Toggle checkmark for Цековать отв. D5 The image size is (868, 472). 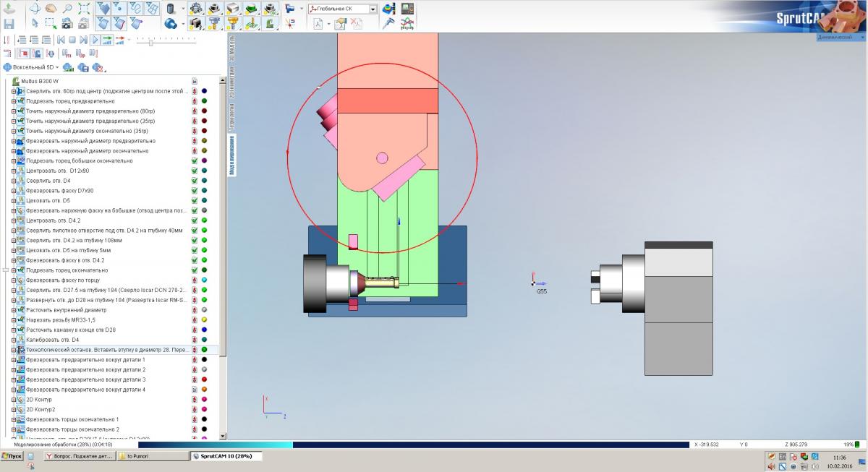click(195, 200)
